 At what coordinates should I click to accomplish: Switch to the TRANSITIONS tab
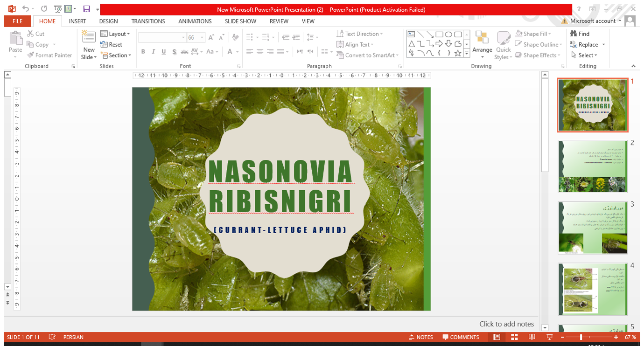(148, 21)
